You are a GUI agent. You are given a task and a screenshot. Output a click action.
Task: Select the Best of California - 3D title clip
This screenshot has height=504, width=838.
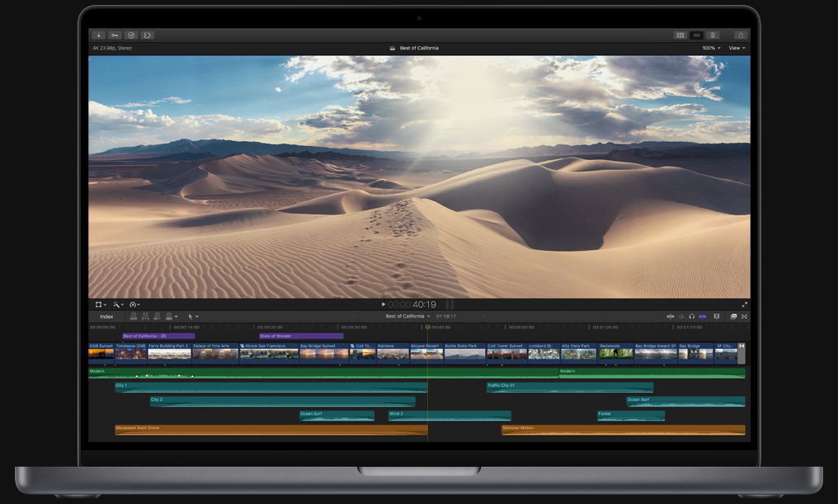click(158, 337)
